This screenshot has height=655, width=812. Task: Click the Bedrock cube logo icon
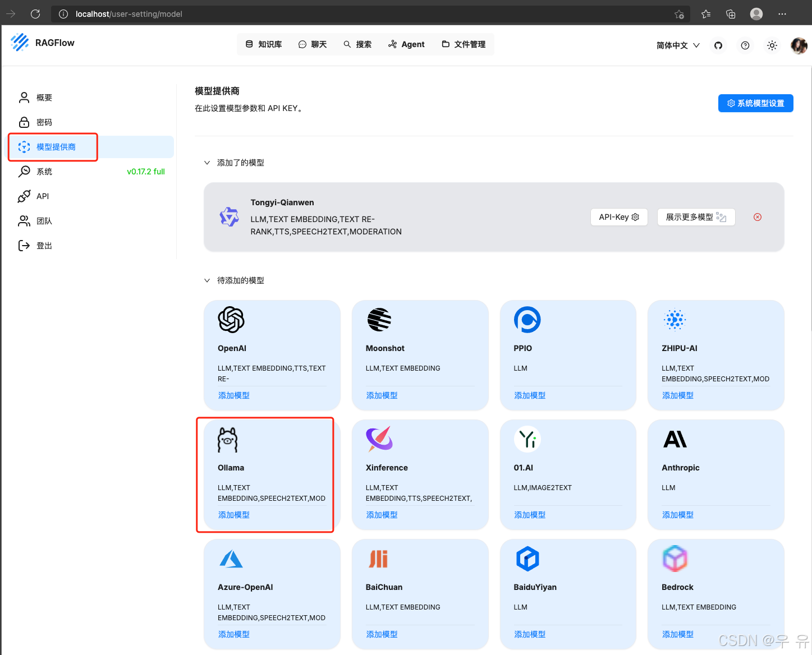click(x=675, y=559)
